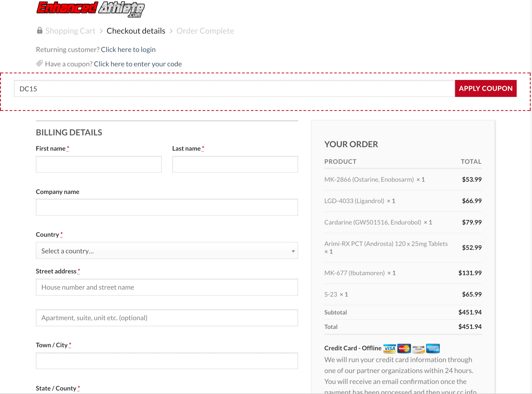Click the MK-677 (Ibutamoren) product row

403,273
